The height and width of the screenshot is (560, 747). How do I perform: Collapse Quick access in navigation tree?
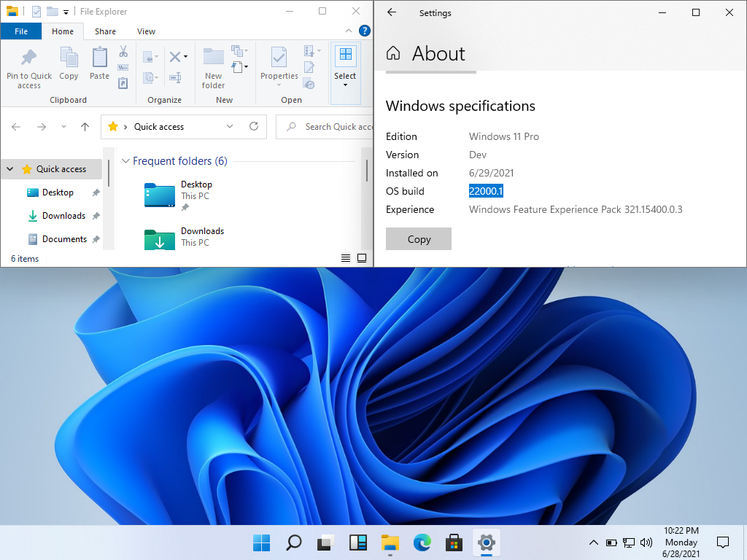[x=10, y=169]
